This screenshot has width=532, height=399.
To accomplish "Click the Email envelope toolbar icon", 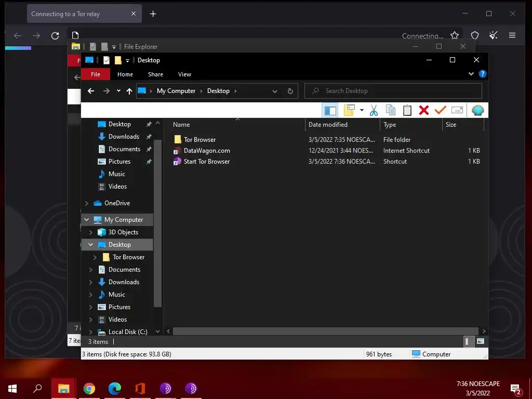I will (457, 110).
